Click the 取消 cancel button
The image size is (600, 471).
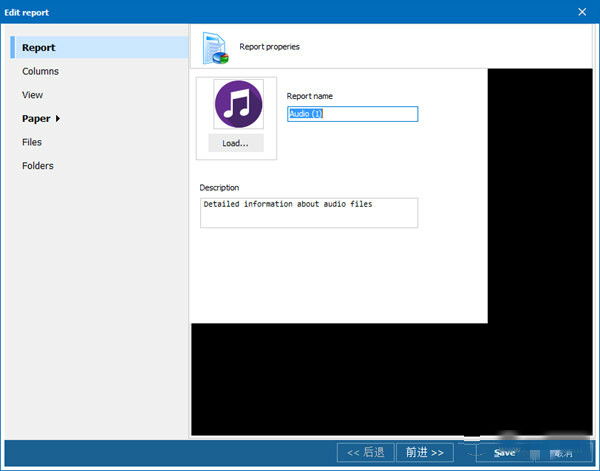coord(562,454)
